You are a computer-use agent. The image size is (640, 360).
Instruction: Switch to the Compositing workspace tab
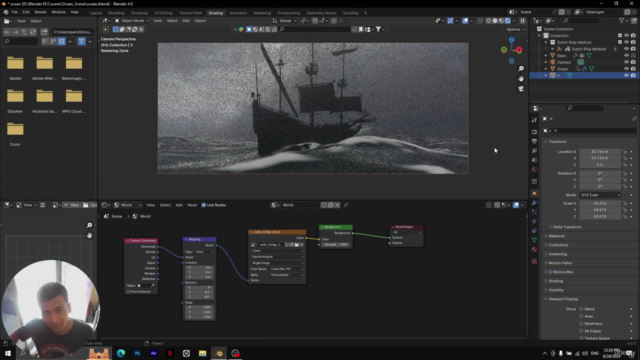[289, 13]
